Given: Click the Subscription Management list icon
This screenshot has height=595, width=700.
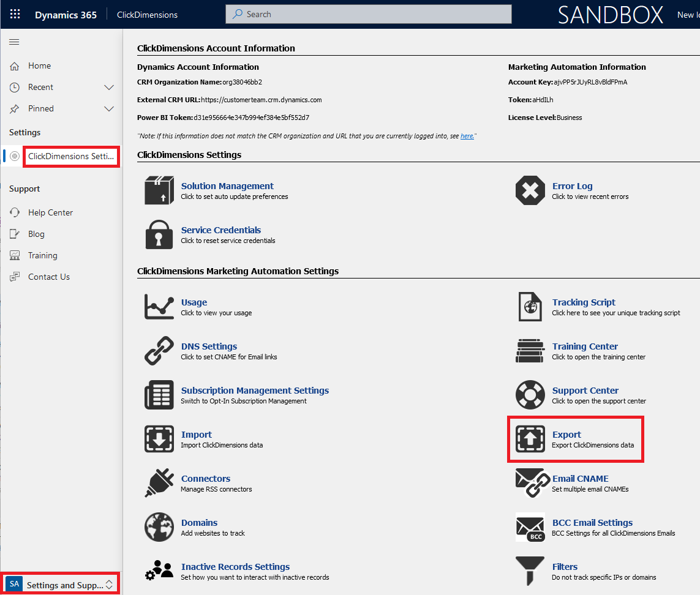Looking at the screenshot, I should (159, 395).
